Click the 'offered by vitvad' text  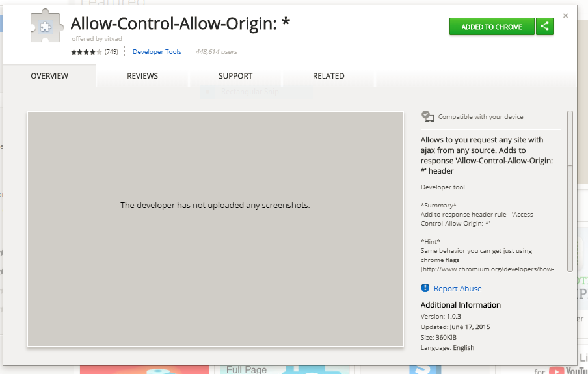coord(97,38)
